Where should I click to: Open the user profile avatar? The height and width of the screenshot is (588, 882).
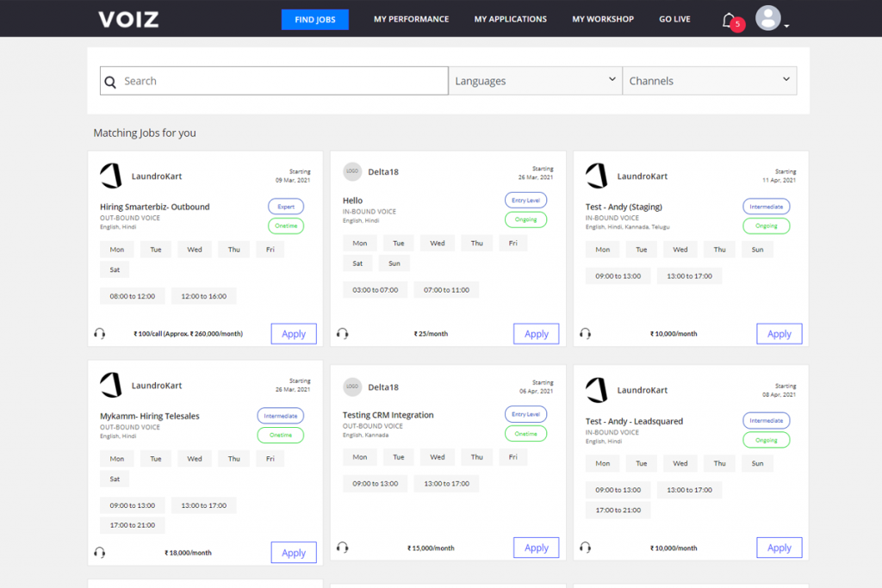coord(767,18)
